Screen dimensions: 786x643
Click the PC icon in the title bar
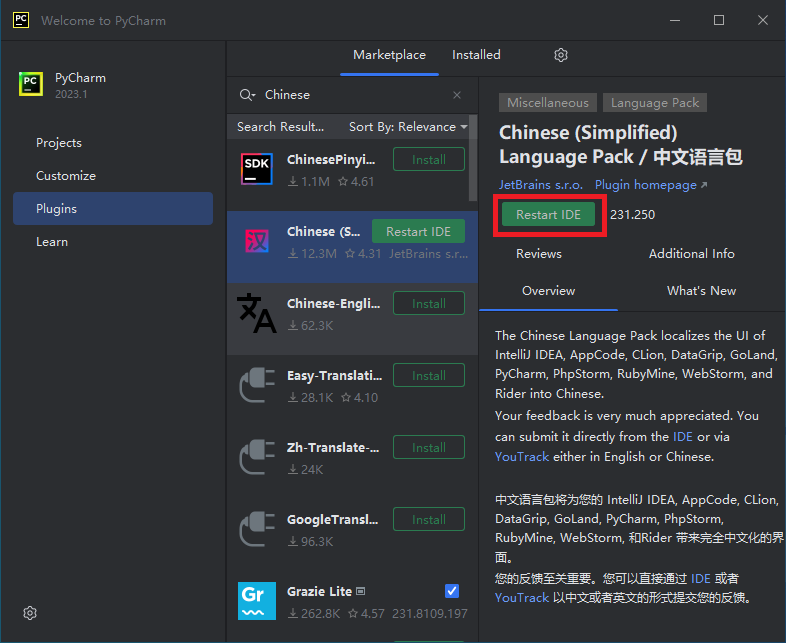(21, 20)
